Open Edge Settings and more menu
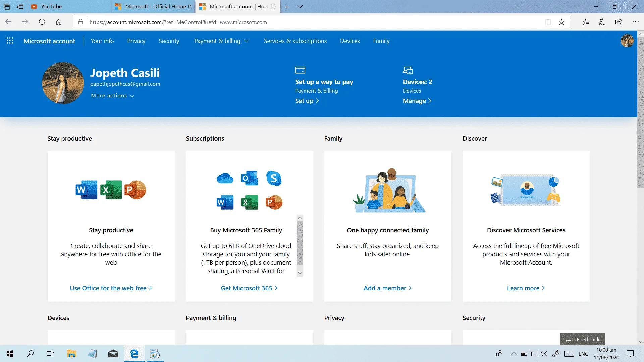644x362 pixels. point(635,22)
